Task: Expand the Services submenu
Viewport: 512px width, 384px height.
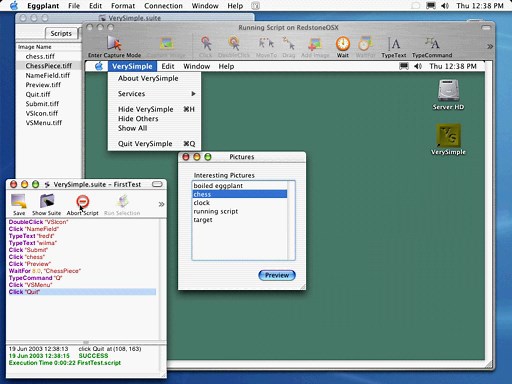Action: pyautogui.click(x=154, y=94)
